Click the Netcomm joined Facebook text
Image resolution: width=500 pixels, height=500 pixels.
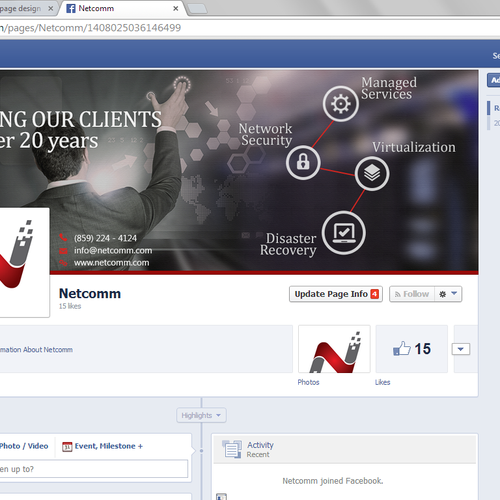(333, 481)
